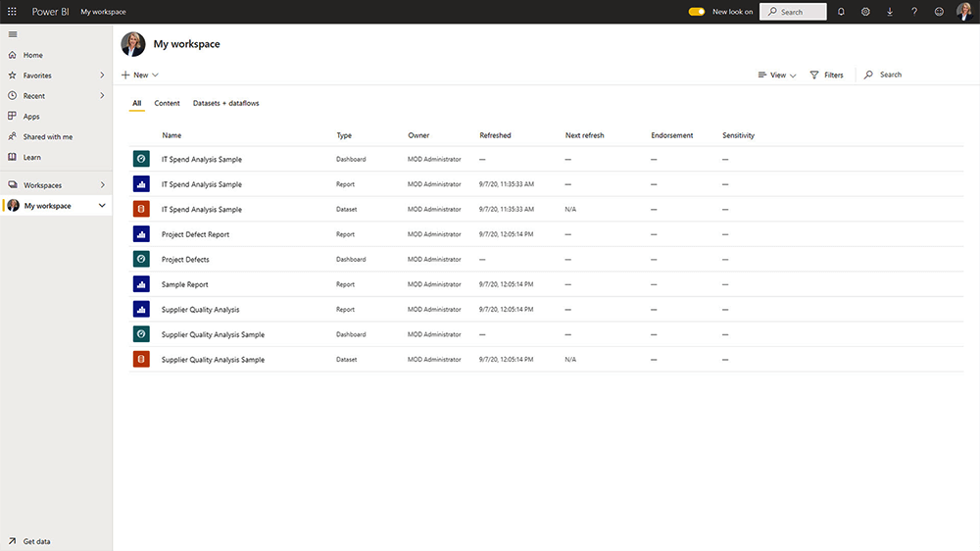Switch to Datasets + dataflows tab
Image resolution: width=980 pixels, height=551 pixels.
(225, 103)
